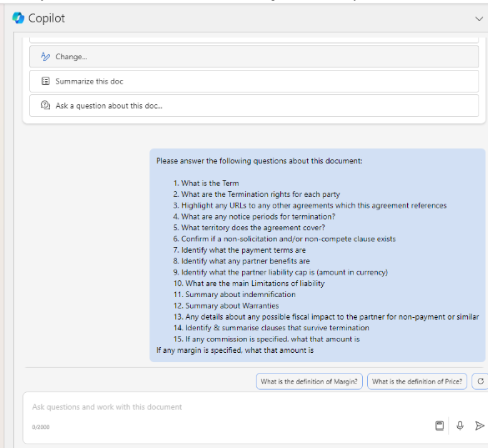Click What is the definition of Price?
The height and width of the screenshot is (448, 488).
click(417, 381)
